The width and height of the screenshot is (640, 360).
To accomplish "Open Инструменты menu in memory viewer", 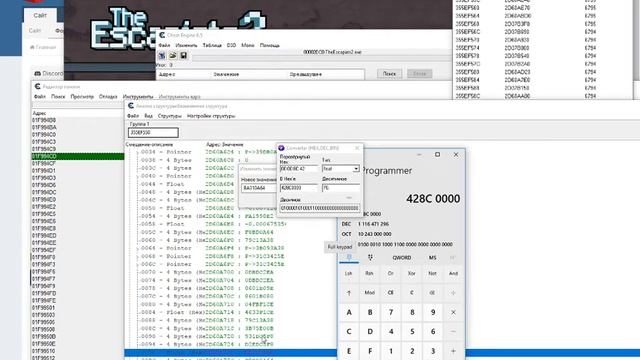I will 138,97.
